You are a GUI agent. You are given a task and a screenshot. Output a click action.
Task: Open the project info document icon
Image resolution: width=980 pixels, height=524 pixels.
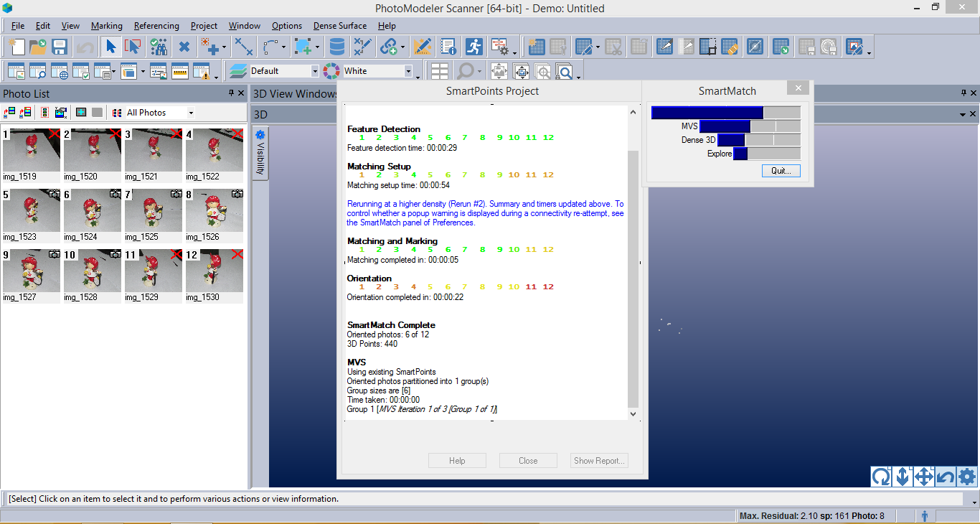448,47
